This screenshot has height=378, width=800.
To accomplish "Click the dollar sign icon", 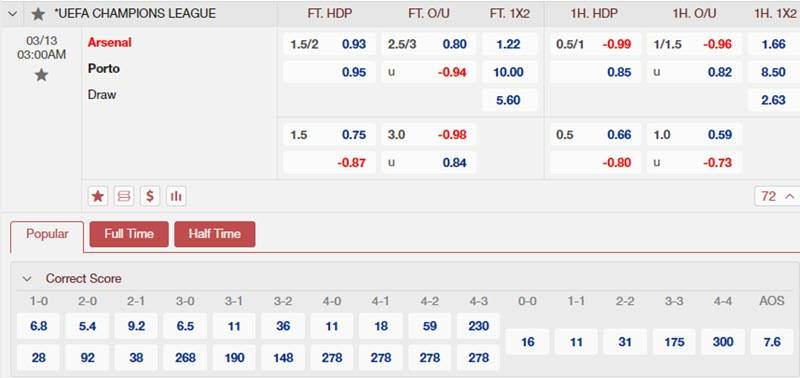I will (x=150, y=196).
